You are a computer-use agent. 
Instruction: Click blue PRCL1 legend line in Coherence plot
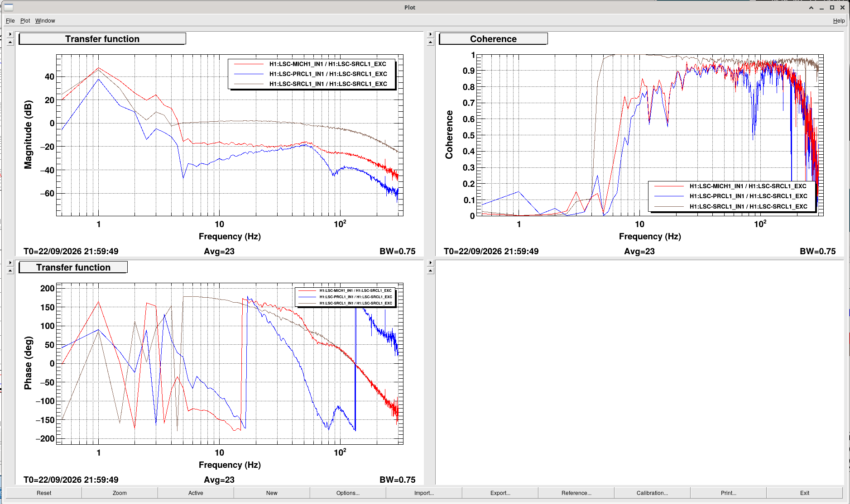[669, 196]
